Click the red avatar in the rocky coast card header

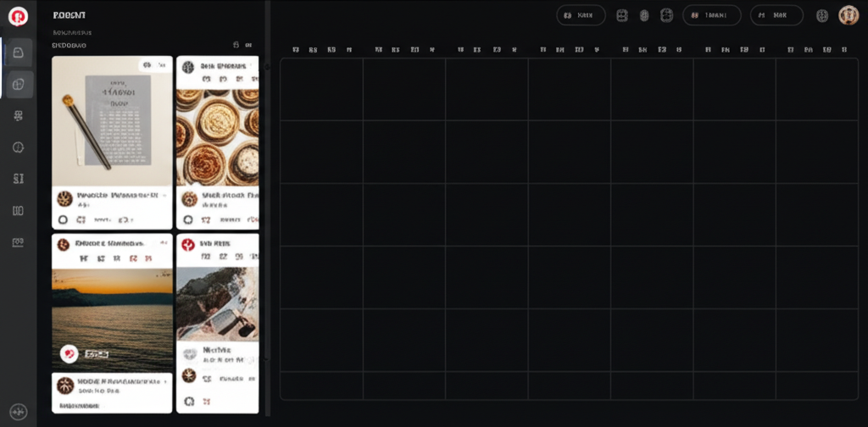pyautogui.click(x=188, y=244)
